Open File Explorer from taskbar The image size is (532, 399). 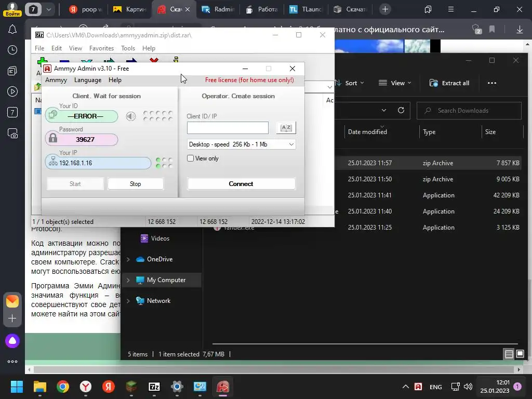pos(40,387)
